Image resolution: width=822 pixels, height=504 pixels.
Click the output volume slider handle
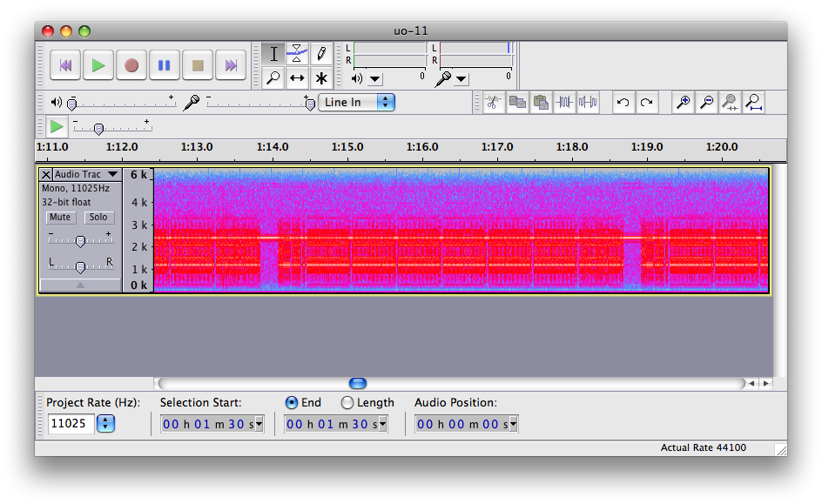click(x=72, y=104)
